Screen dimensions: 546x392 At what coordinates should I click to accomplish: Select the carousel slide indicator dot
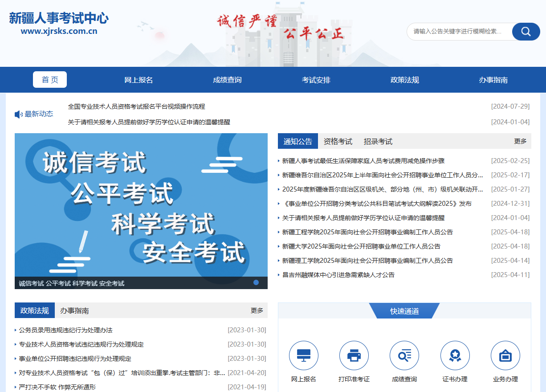(256, 282)
